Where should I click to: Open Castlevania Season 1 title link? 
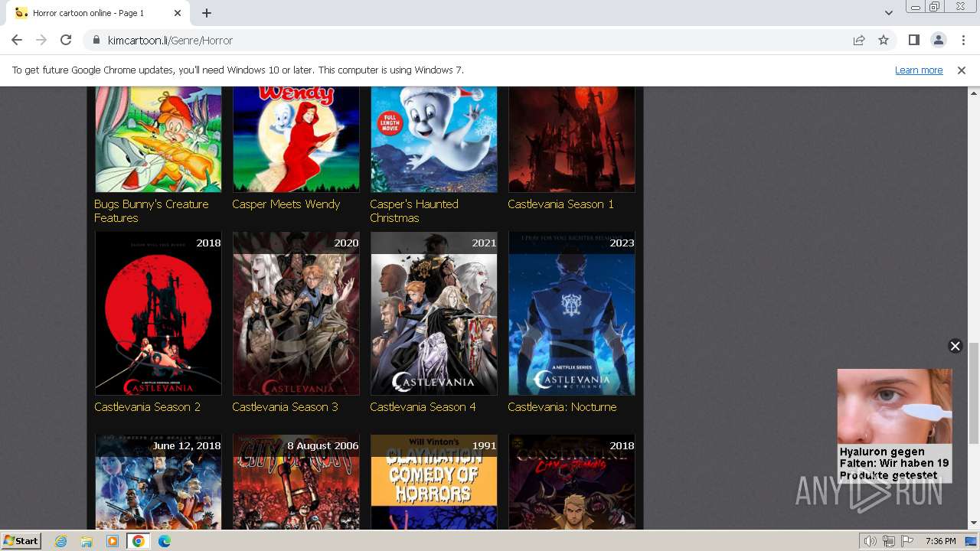click(560, 204)
